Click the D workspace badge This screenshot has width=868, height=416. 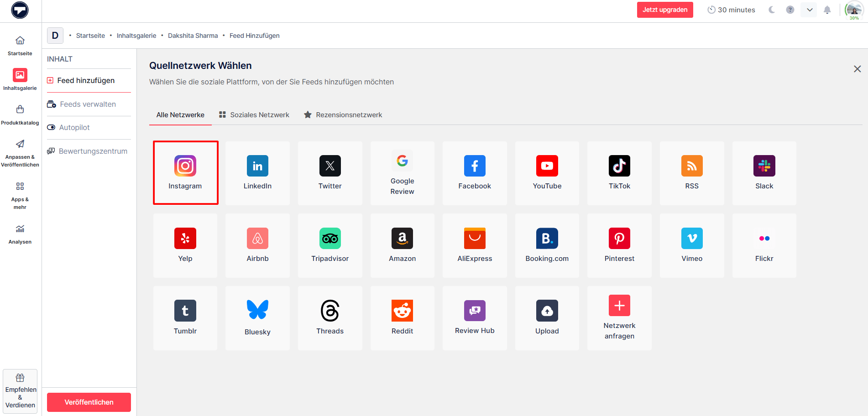click(x=55, y=35)
